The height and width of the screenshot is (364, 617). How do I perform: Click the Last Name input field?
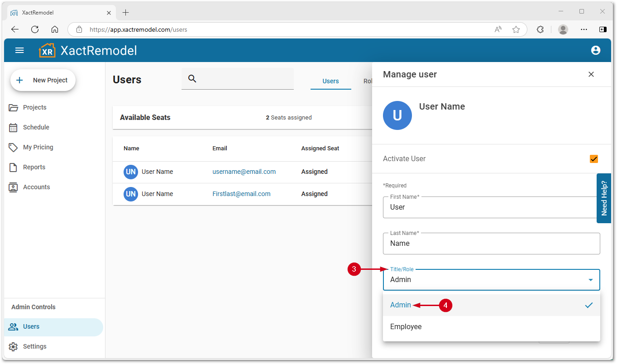[x=491, y=244]
